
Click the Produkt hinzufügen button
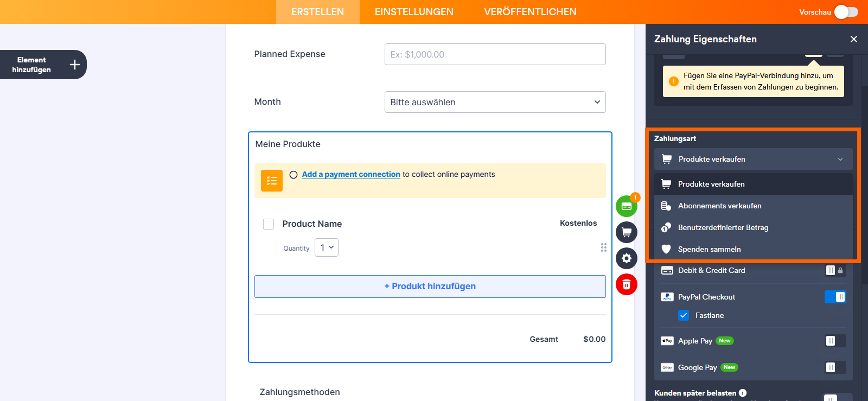coord(430,286)
